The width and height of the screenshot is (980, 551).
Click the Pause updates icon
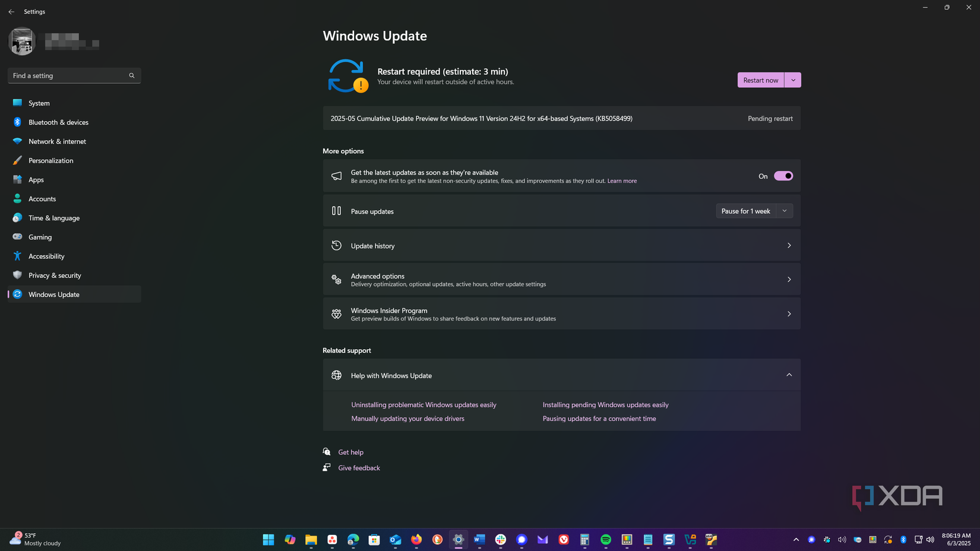point(336,211)
